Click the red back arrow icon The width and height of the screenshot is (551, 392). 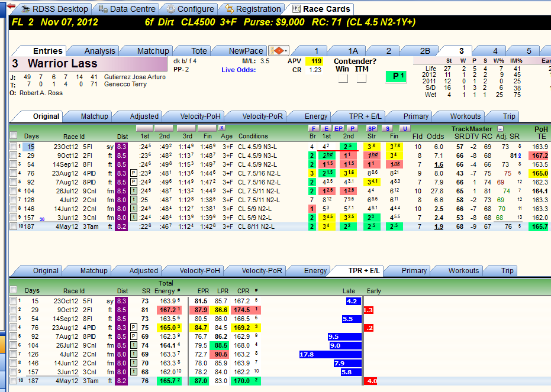11,6
